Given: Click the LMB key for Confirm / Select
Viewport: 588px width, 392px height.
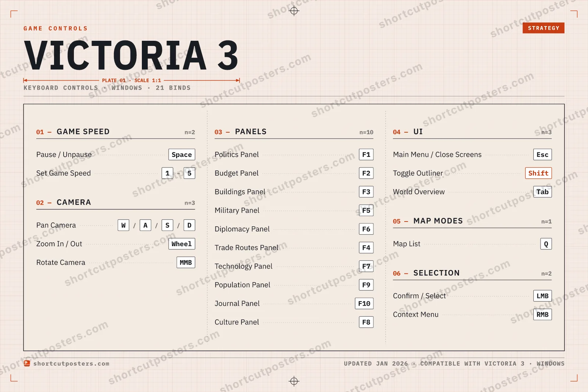Looking at the screenshot, I should (x=542, y=296).
